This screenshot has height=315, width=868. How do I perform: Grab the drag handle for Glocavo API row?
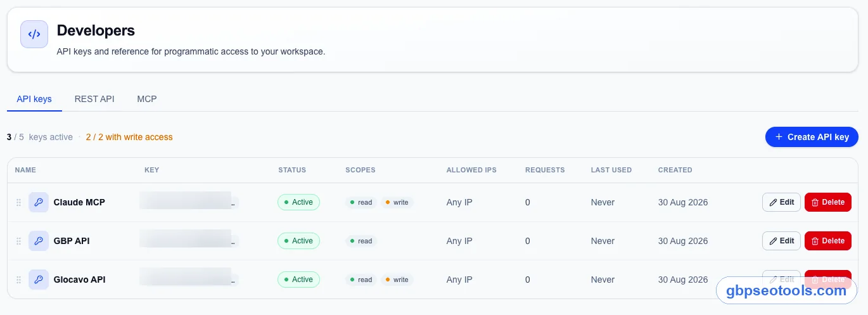18,280
